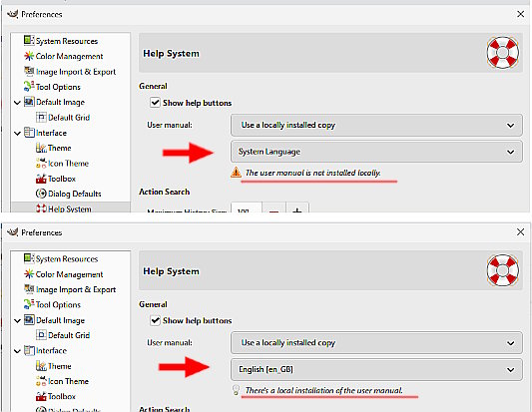Select Tool Options in lower preferences dialog

(52, 304)
